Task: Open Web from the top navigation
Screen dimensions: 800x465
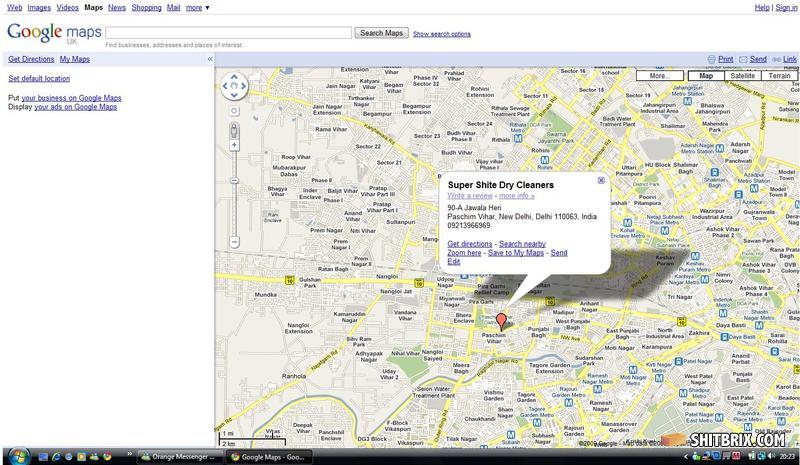Action: (14, 8)
